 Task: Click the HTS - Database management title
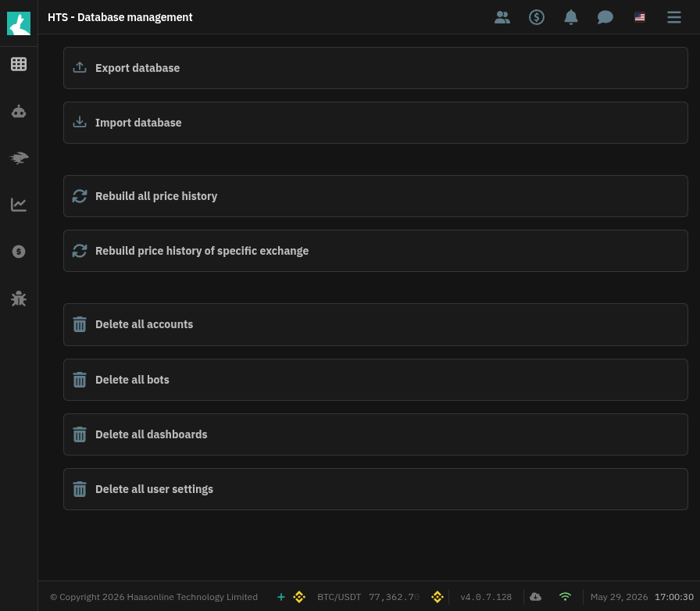[x=120, y=17]
